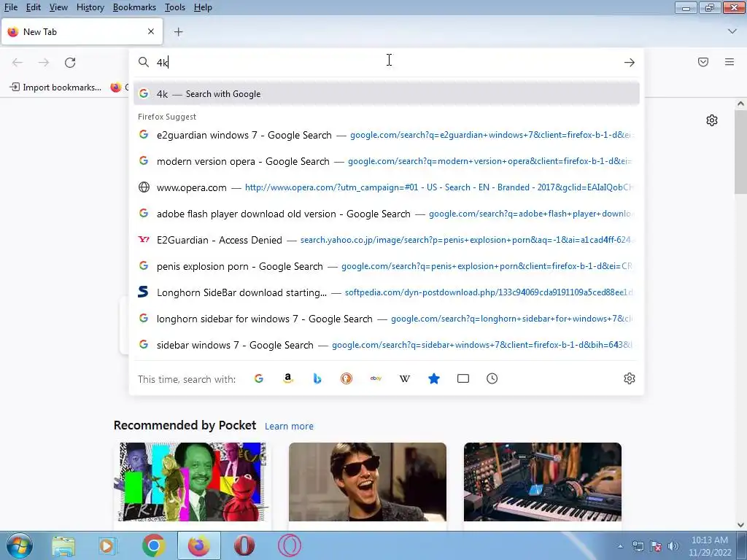Open new tab personalize gear icon
Viewport: 747px width, 560px height.
[x=712, y=120]
